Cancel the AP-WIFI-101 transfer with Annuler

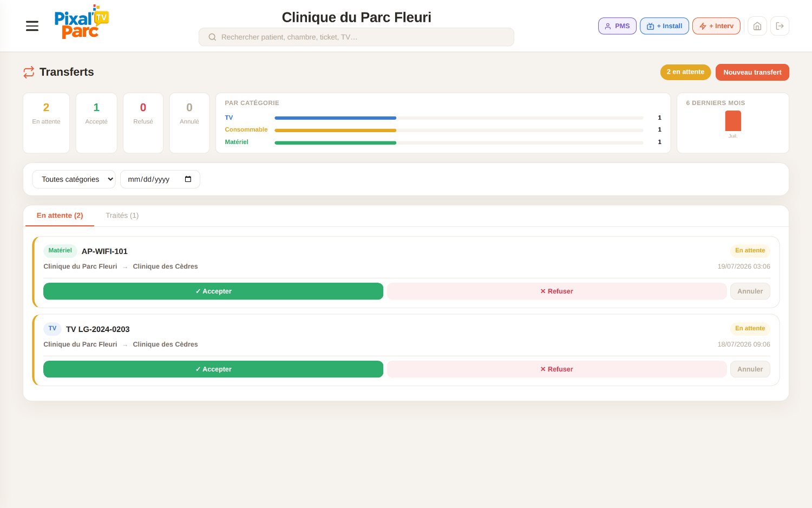point(750,291)
